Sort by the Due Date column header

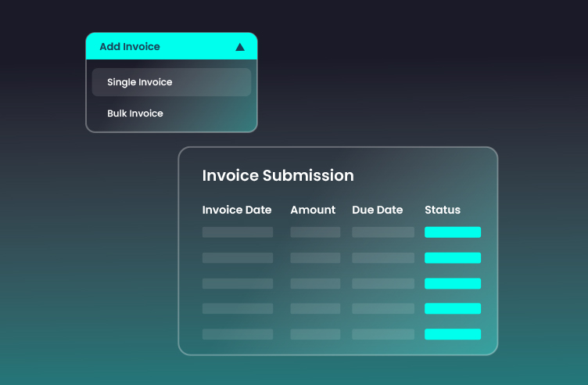click(x=378, y=210)
